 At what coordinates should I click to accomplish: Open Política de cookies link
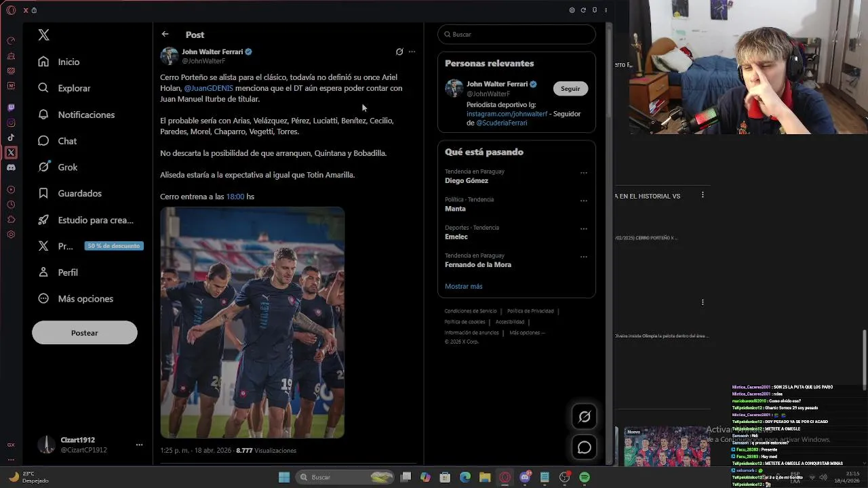tap(465, 322)
